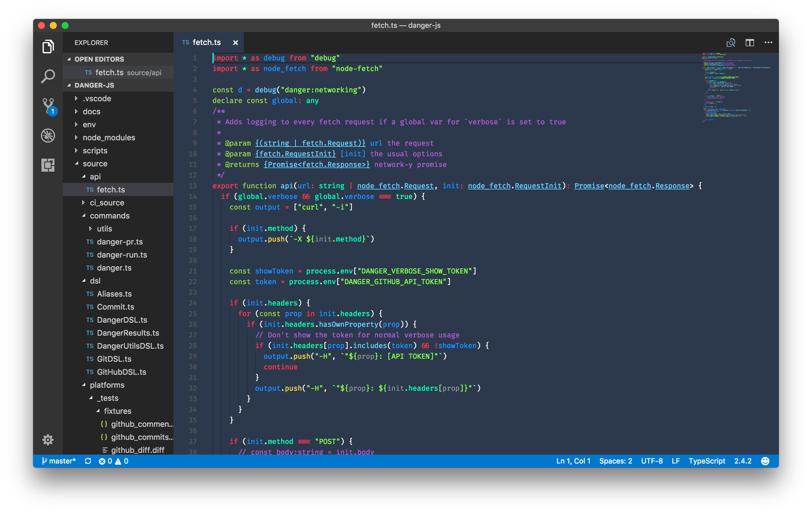Open the Explorer icon in the activity bar
This screenshot has width=812, height=515.
pos(48,46)
